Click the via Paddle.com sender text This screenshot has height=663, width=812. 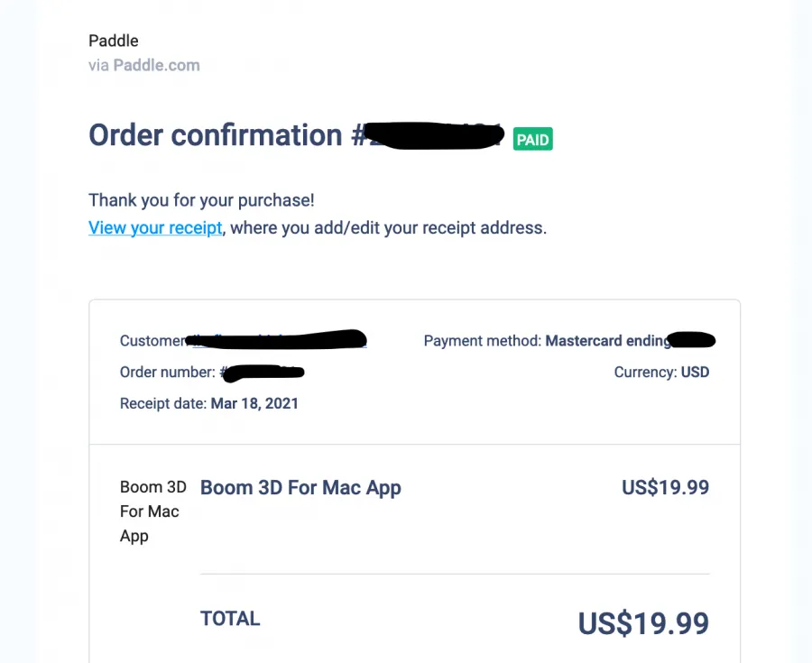pyautogui.click(x=144, y=65)
